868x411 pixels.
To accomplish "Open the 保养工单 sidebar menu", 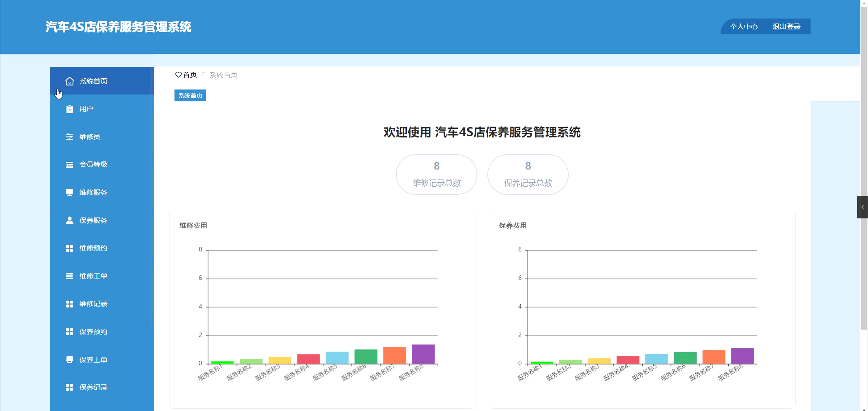I will (102, 360).
